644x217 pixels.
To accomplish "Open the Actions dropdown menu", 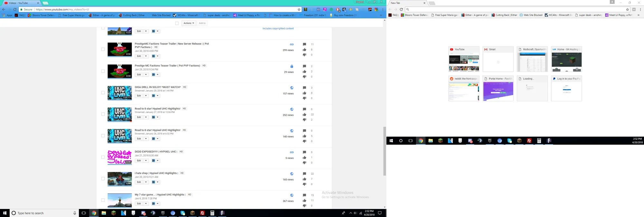I will click(189, 23).
